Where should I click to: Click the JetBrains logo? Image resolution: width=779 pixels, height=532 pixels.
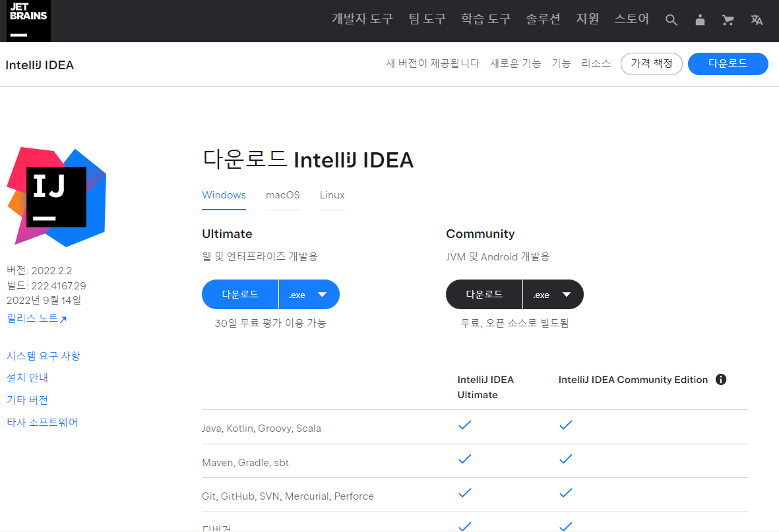click(x=28, y=20)
